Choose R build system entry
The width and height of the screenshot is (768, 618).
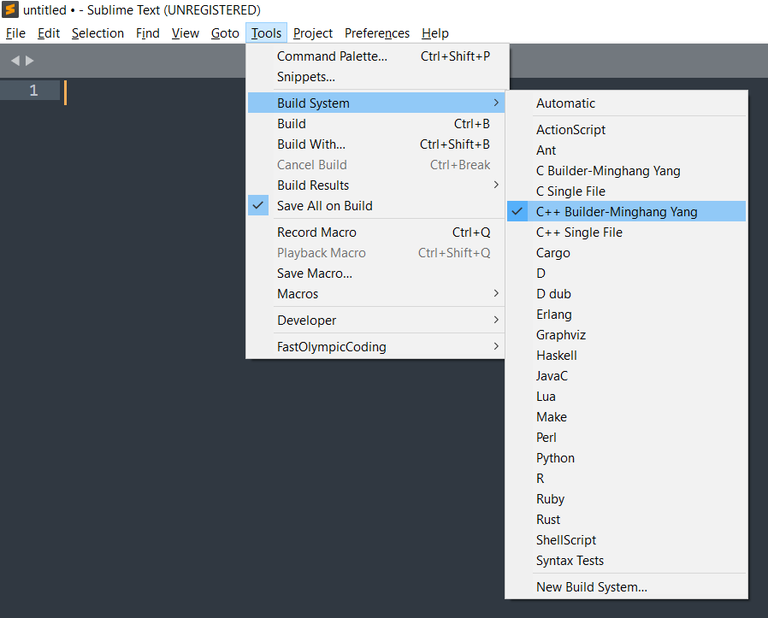pos(626,478)
